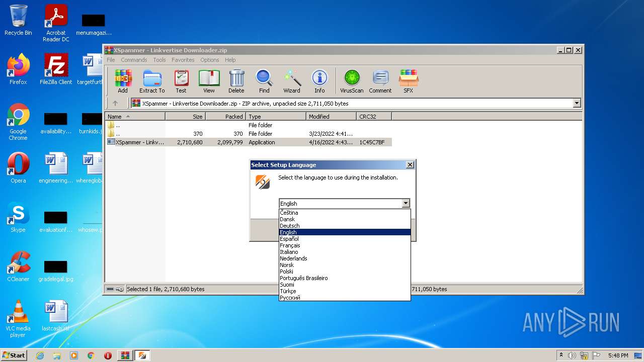Viewport: 644px width, 362px height.
Task: Open the Favorites menu
Action: tap(183, 60)
